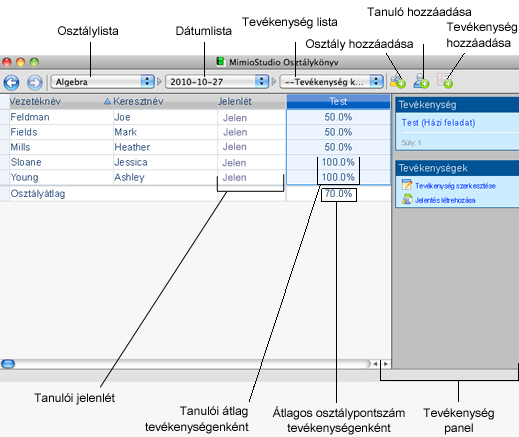Click the forward arrow button
This screenshot has height=437, width=519.
click(x=35, y=82)
